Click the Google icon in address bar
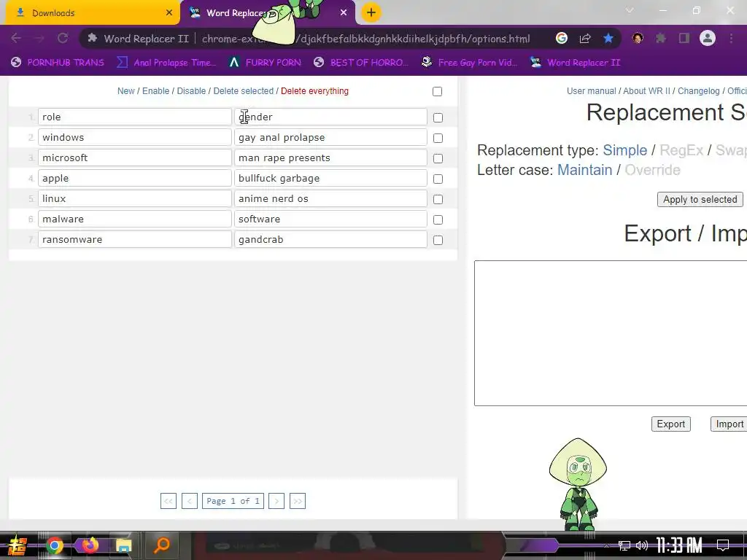 coord(562,38)
